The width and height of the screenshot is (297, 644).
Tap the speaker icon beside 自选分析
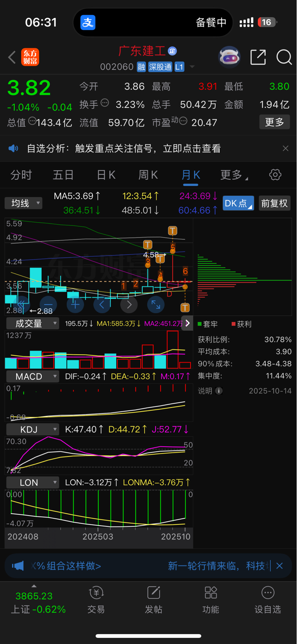[x=14, y=149]
